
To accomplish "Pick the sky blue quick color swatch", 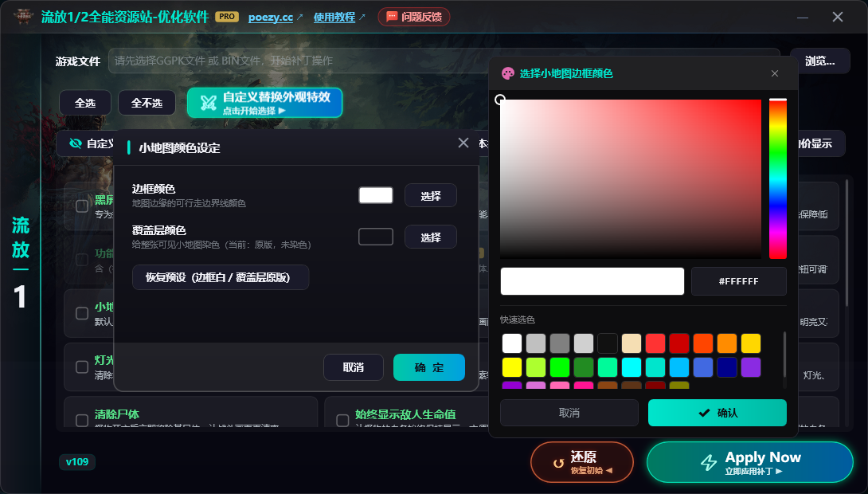I will pyautogui.click(x=679, y=367).
